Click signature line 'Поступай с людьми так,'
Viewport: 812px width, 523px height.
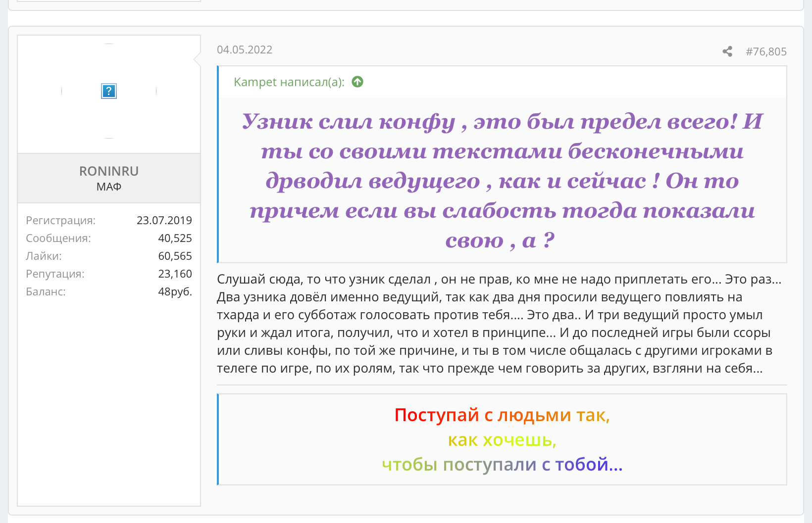coord(502,415)
